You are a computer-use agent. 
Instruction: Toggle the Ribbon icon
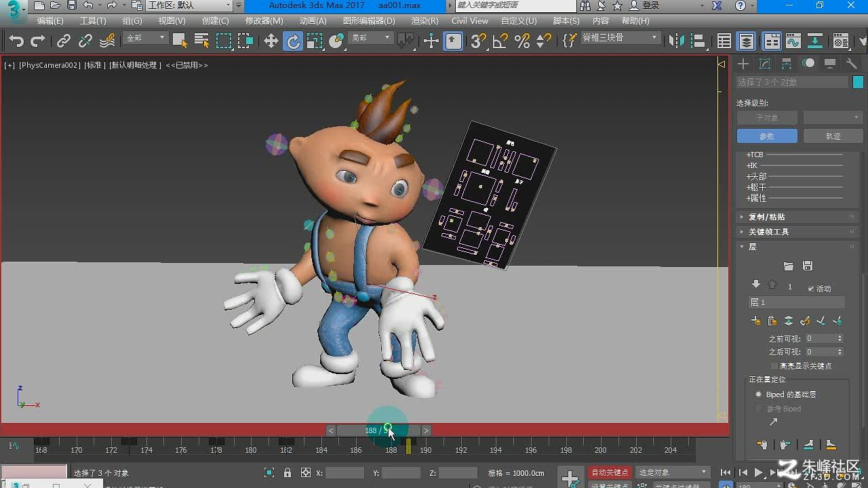point(772,41)
